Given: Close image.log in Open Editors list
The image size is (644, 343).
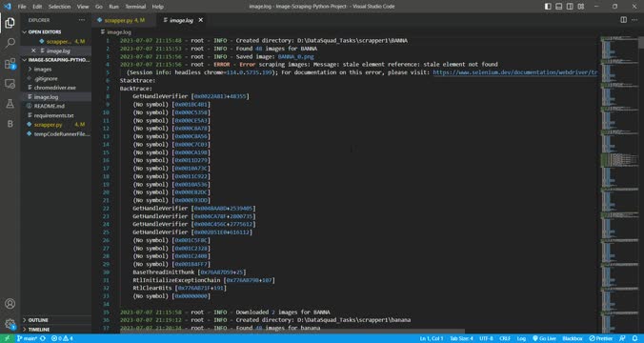Looking at the screenshot, I should click(33, 50).
